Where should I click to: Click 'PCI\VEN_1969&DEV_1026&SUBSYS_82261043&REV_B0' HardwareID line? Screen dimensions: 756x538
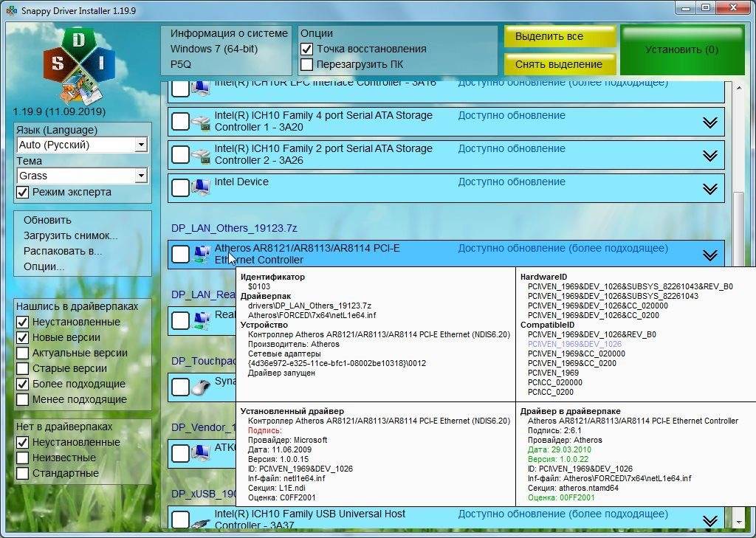(630, 286)
